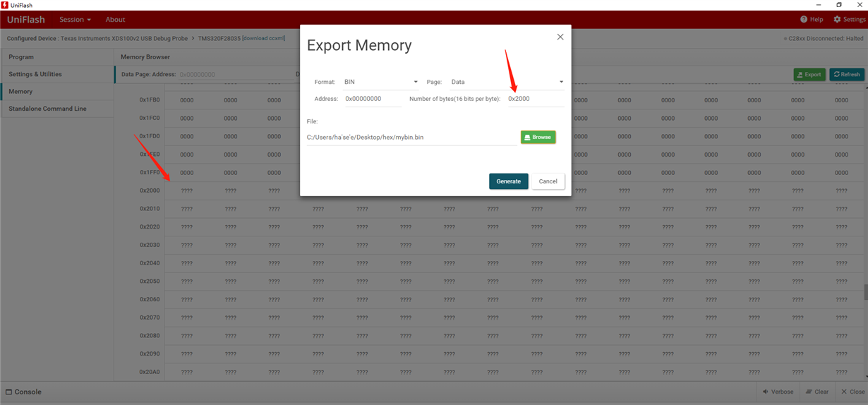
Task: Click memory row address 0x1FD0
Action: pyautogui.click(x=150, y=136)
